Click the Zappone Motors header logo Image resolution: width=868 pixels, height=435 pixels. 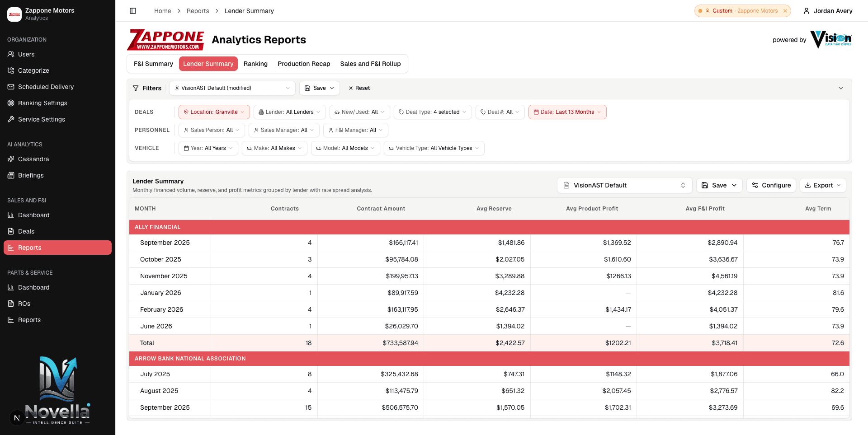tap(165, 39)
